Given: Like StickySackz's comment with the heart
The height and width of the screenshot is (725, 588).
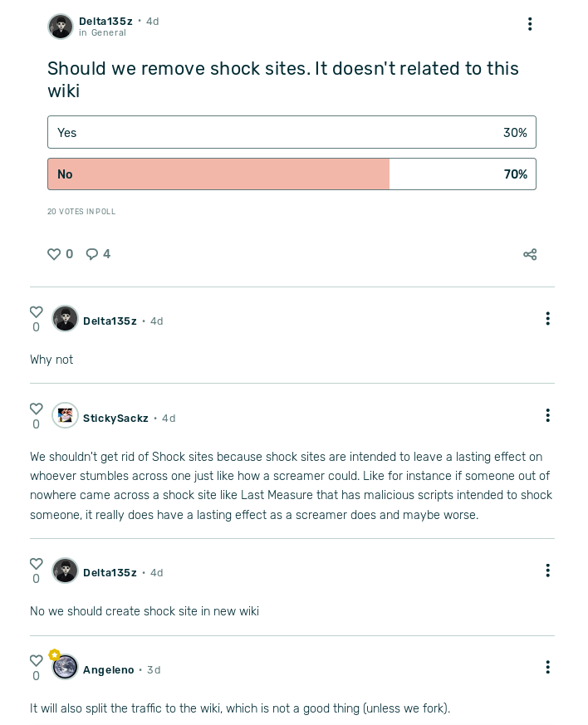Looking at the screenshot, I should [36, 409].
